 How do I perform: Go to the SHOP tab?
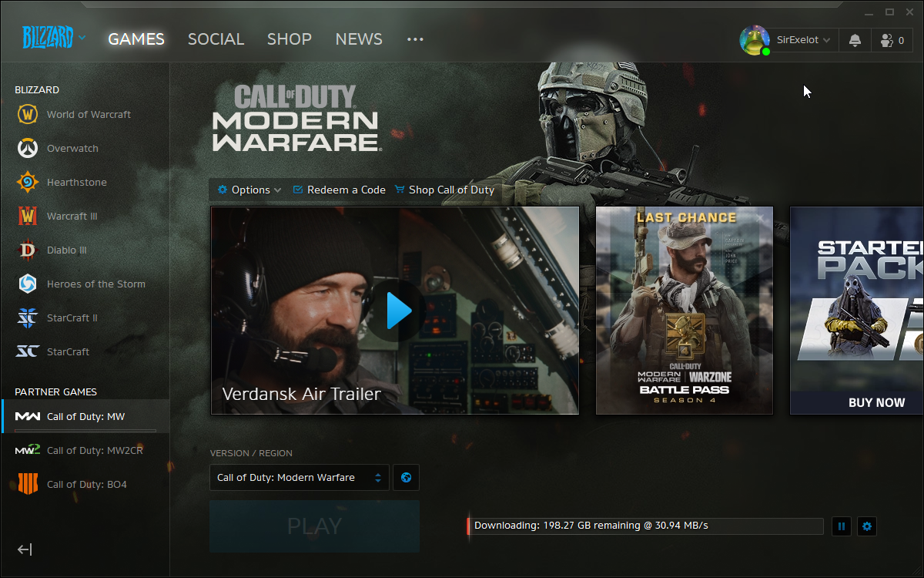(289, 39)
